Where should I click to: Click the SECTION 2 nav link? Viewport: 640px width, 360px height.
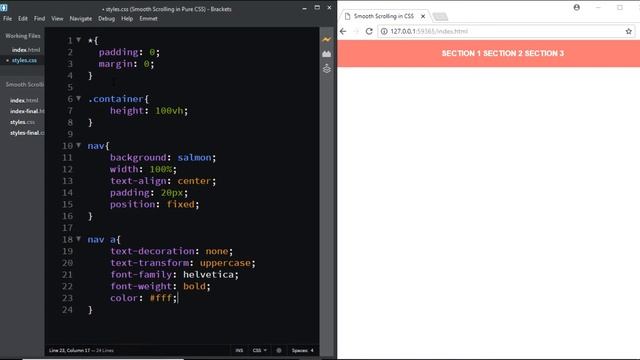click(502, 53)
